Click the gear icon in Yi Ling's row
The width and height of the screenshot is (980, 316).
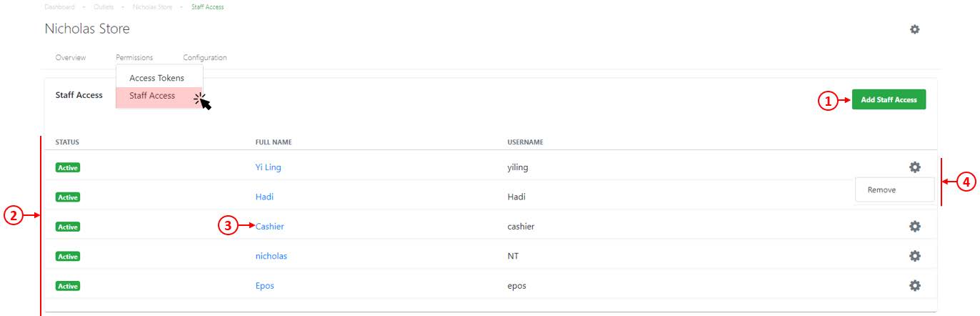[x=914, y=167]
